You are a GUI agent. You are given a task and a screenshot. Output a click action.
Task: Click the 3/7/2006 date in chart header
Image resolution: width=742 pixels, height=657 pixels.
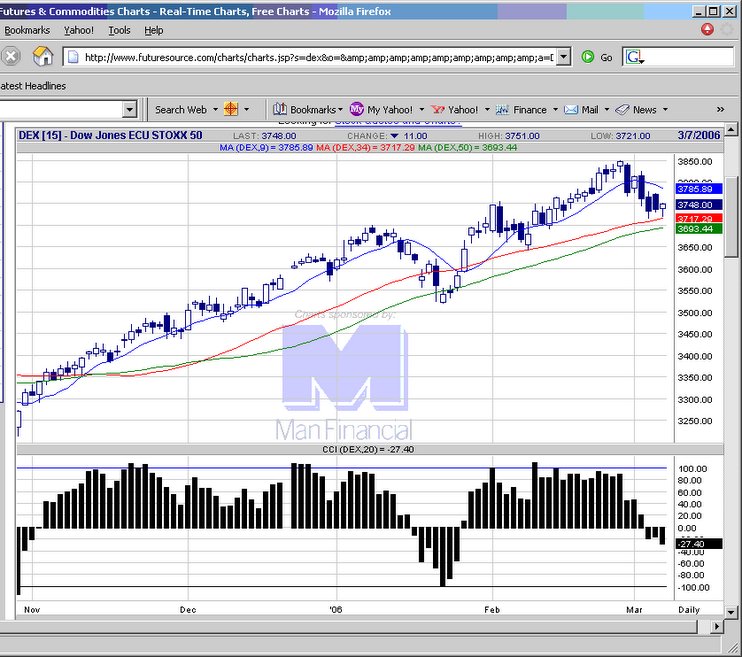698,135
